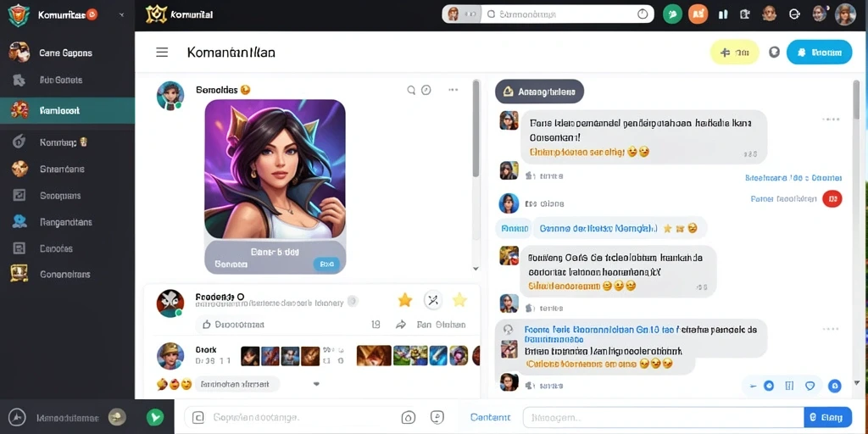Image resolution: width=868 pixels, height=434 pixels.
Task: Click the grey circle icon in header
Action: pos(774,53)
